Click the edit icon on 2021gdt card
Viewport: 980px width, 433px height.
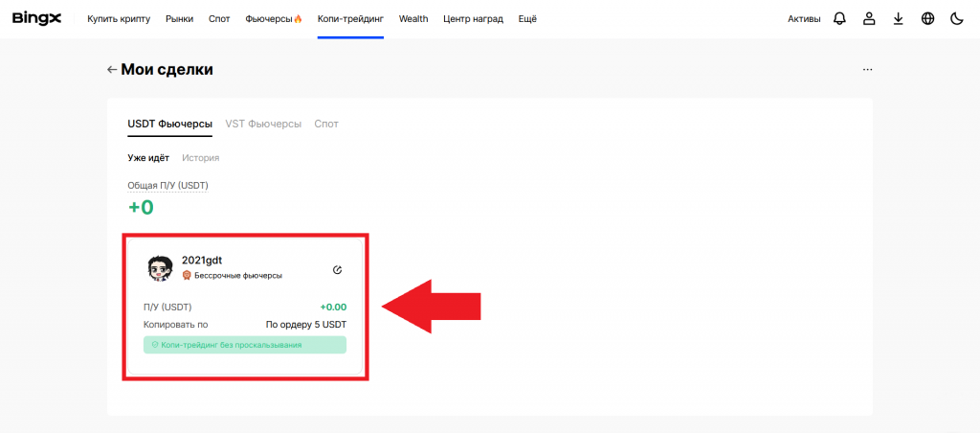tap(338, 270)
